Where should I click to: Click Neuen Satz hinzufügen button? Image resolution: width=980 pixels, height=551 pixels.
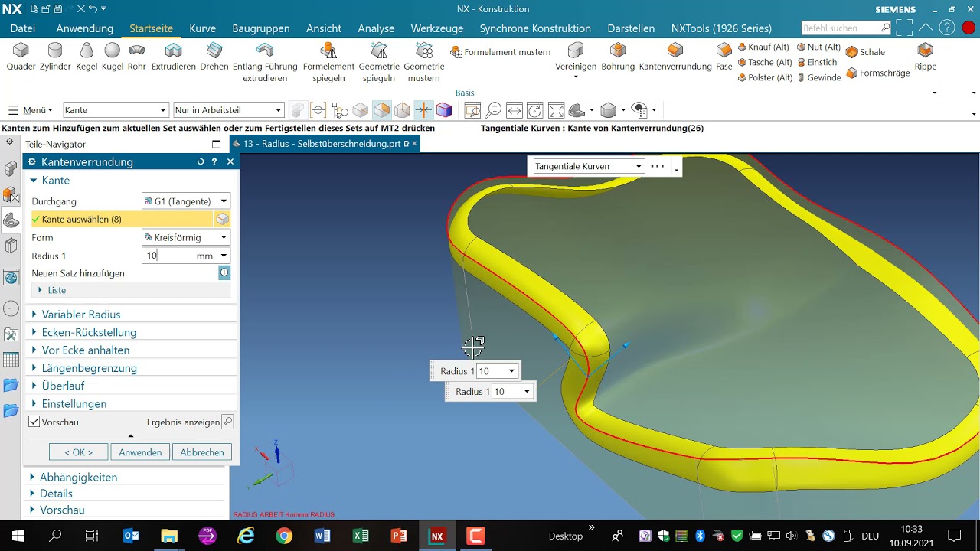click(x=224, y=273)
